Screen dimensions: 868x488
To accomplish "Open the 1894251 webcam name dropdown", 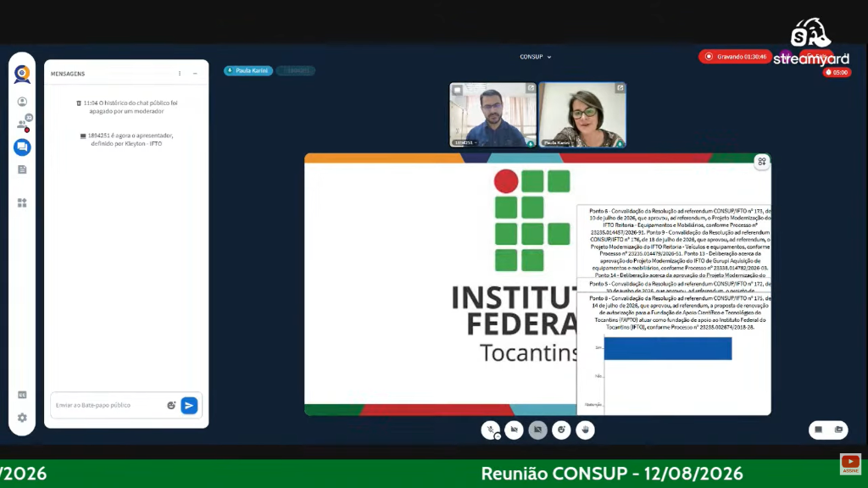I will pyautogui.click(x=465, y=142).
